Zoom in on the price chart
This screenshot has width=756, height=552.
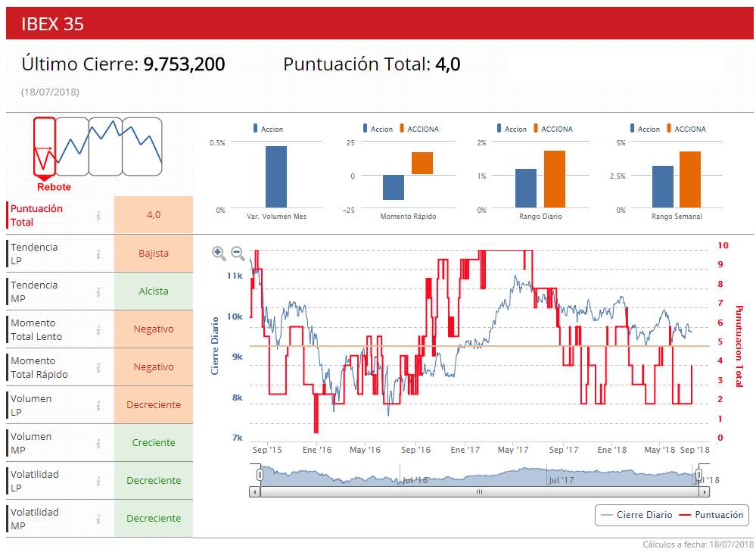click(219, 253)
